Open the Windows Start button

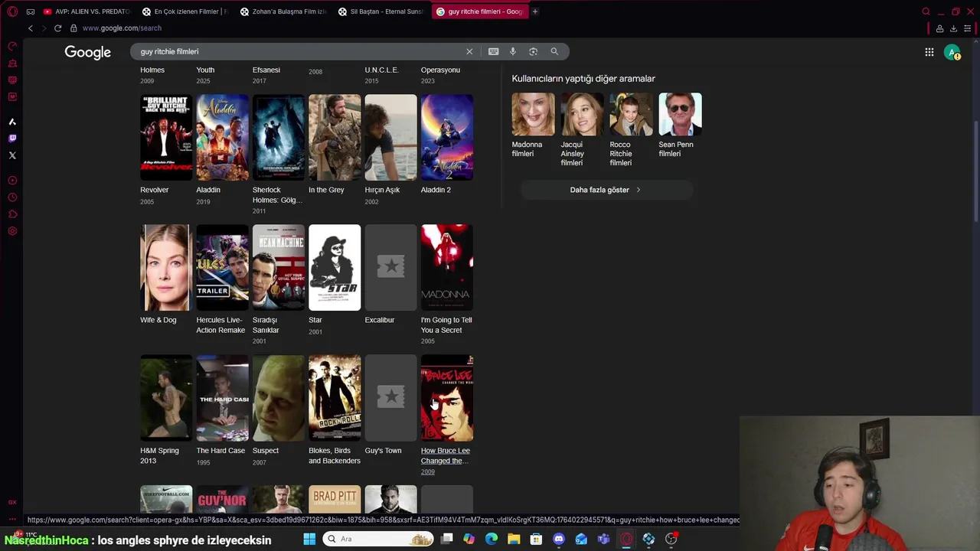[x=309, y=539]
